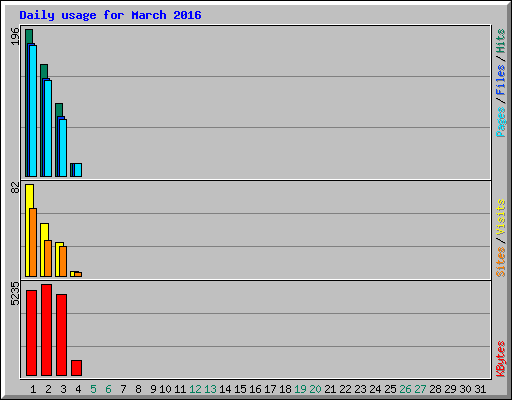Click the orange Sites bar for day 2
The image size is (512, 400).
coord(48,258)
